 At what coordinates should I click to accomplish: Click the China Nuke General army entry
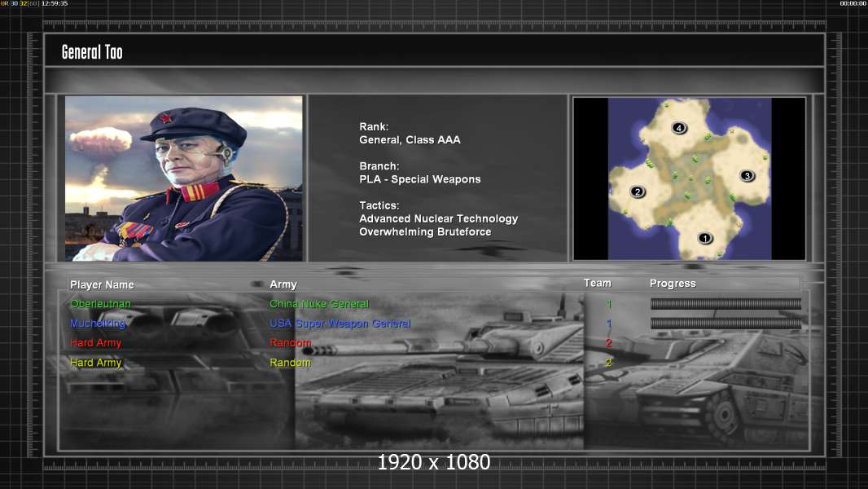pos(319,303)
